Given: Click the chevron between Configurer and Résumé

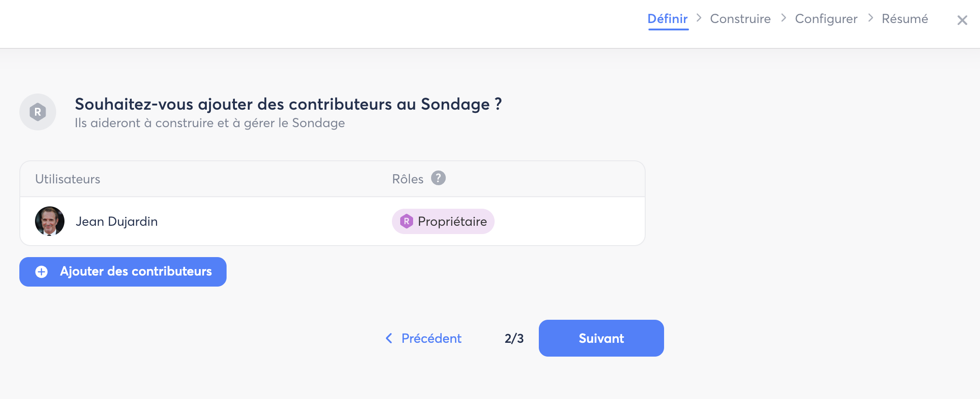Looking at the screenshot, I should pyautogui.click(x=870, y=18).
